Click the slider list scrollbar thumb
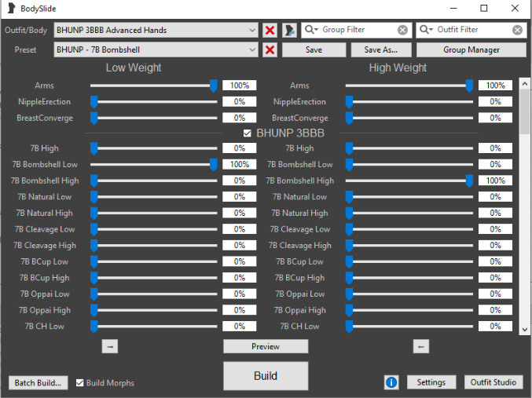Image resolution: width=532 pixels, height=398 pixels. click(x=525, y=111)
